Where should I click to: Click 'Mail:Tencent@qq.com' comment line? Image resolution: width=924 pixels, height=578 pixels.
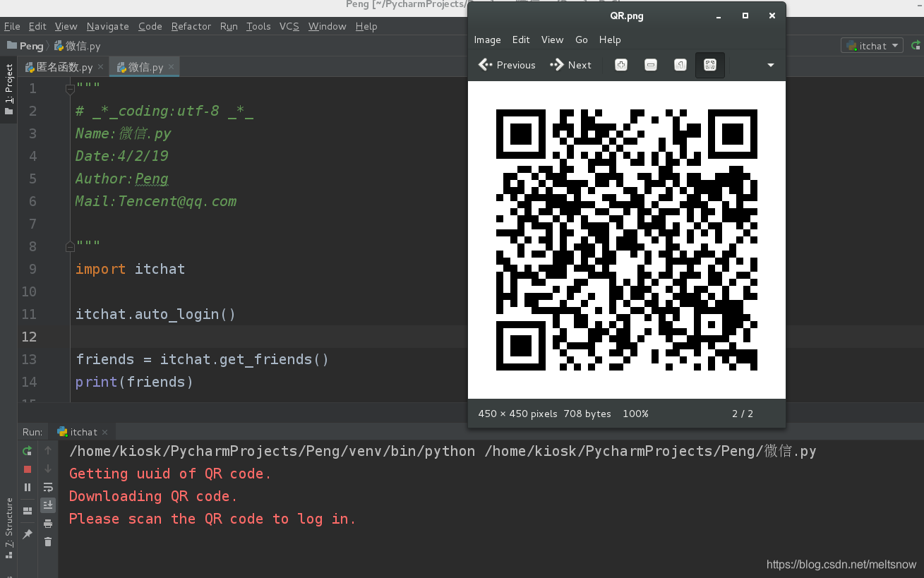[156, 201]
